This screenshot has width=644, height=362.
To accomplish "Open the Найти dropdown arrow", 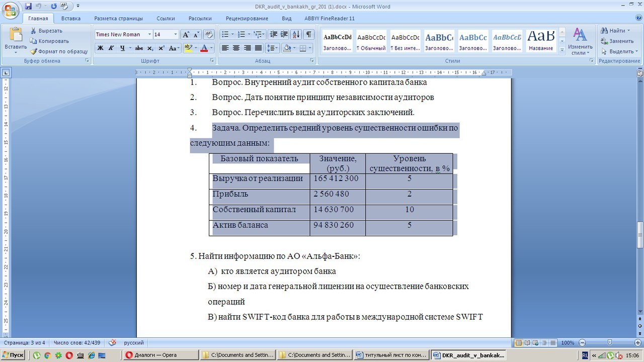I will [x=628, y=31].
